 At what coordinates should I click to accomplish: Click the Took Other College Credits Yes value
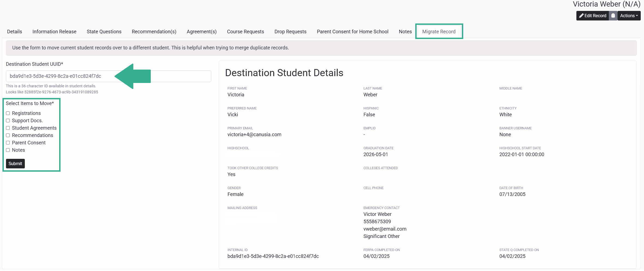231,174
